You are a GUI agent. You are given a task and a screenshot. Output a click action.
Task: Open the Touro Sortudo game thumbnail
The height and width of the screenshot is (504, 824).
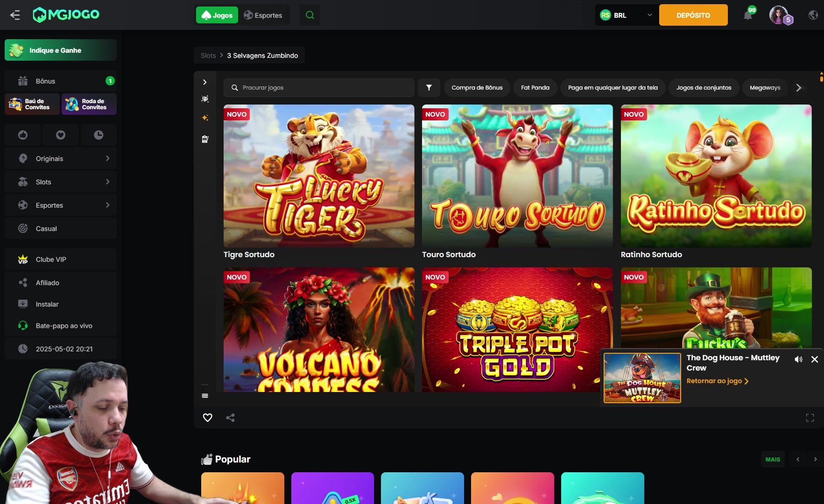pyautogui.click(x=517, y=176)
